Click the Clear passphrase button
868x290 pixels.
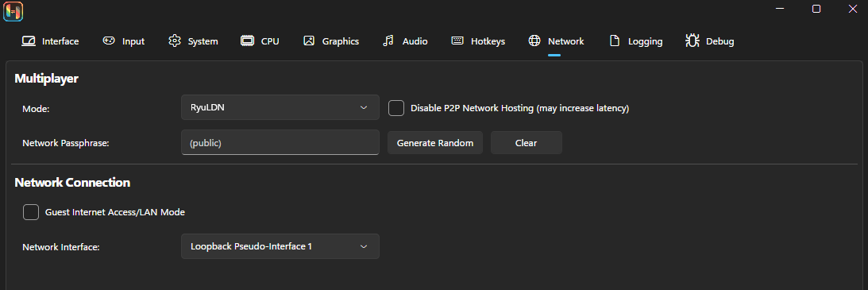click(526, 143)
